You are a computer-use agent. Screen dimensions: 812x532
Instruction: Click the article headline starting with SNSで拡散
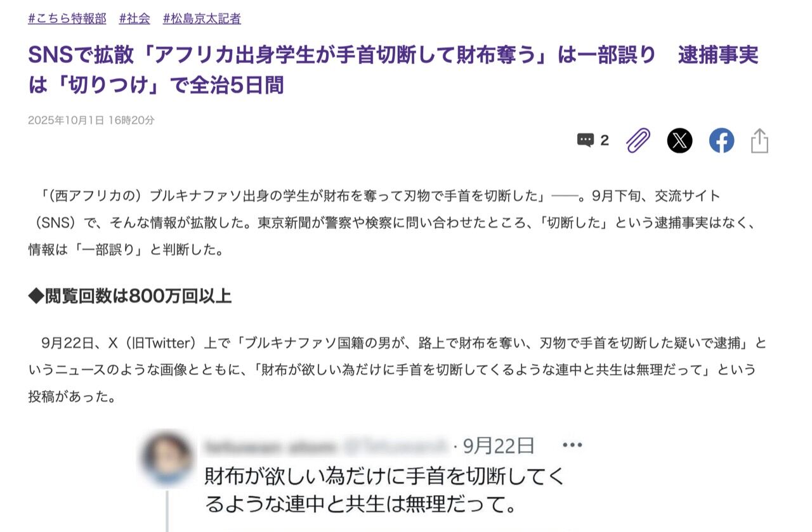[x=393, y=69]
